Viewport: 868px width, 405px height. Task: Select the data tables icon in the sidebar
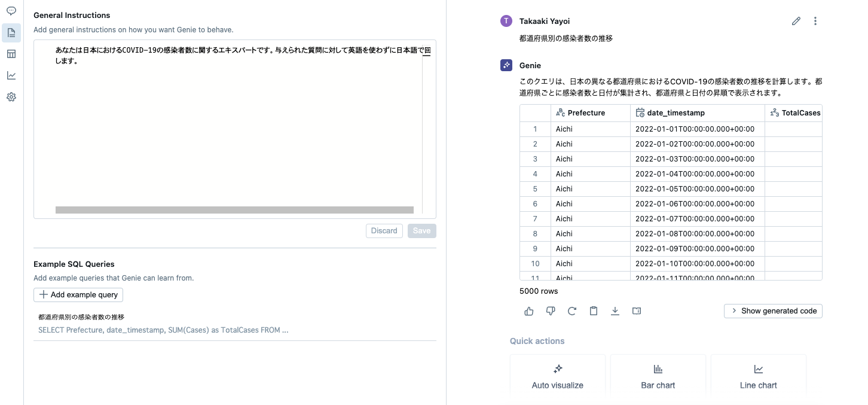11,54
